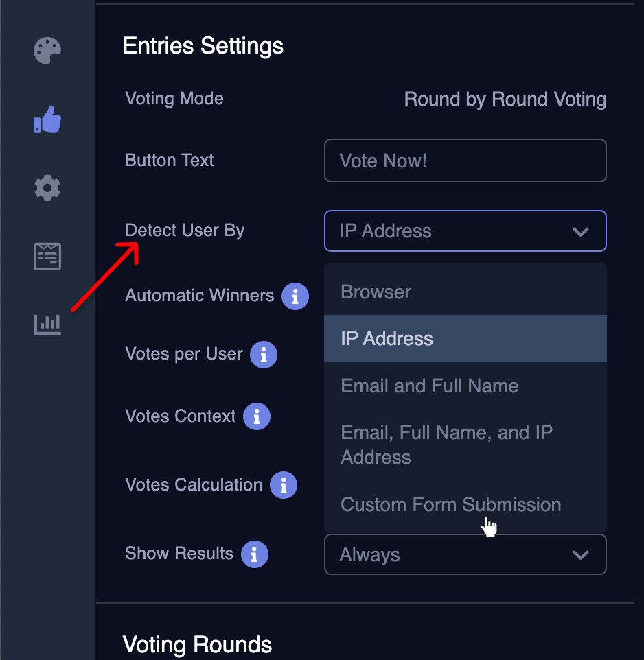Select highlighted IP Address option
644x660 pixels.
[387, 339]
